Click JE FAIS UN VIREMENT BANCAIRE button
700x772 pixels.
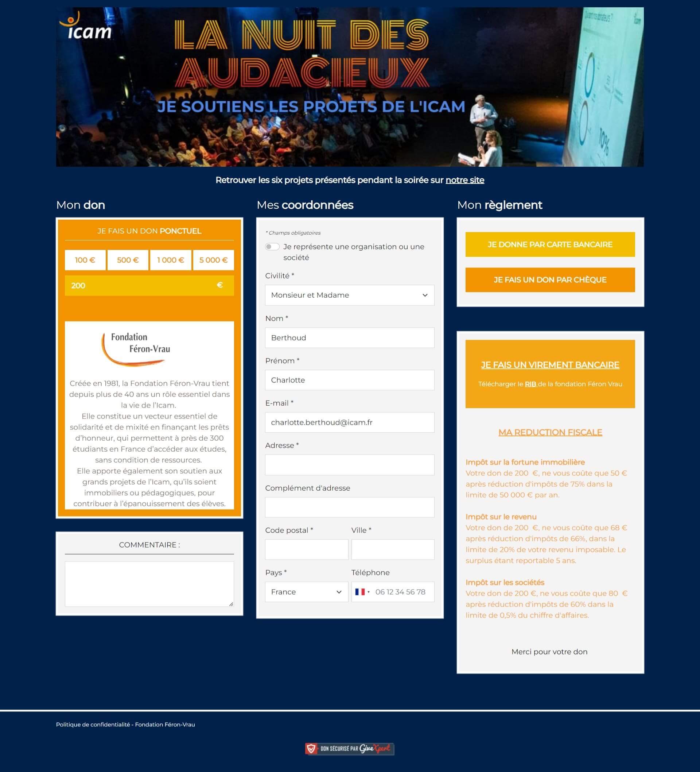click(549, 364)
